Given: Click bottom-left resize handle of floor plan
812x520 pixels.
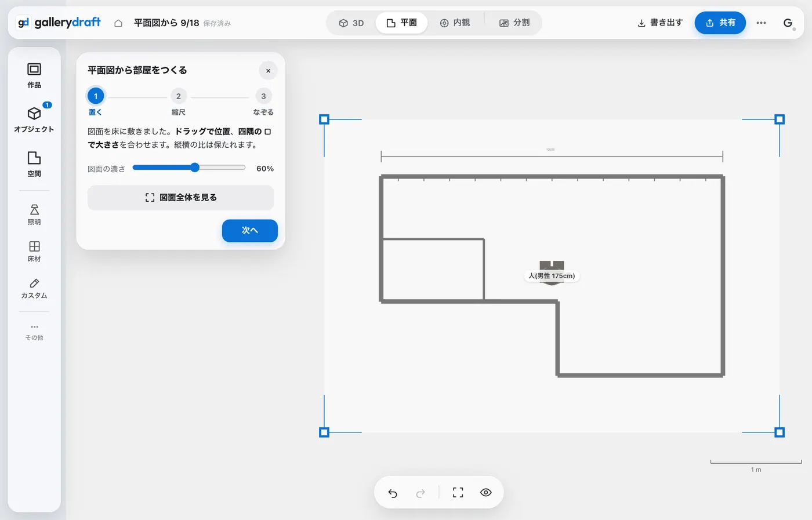Looking at the screenshot, I should [324, 432].
